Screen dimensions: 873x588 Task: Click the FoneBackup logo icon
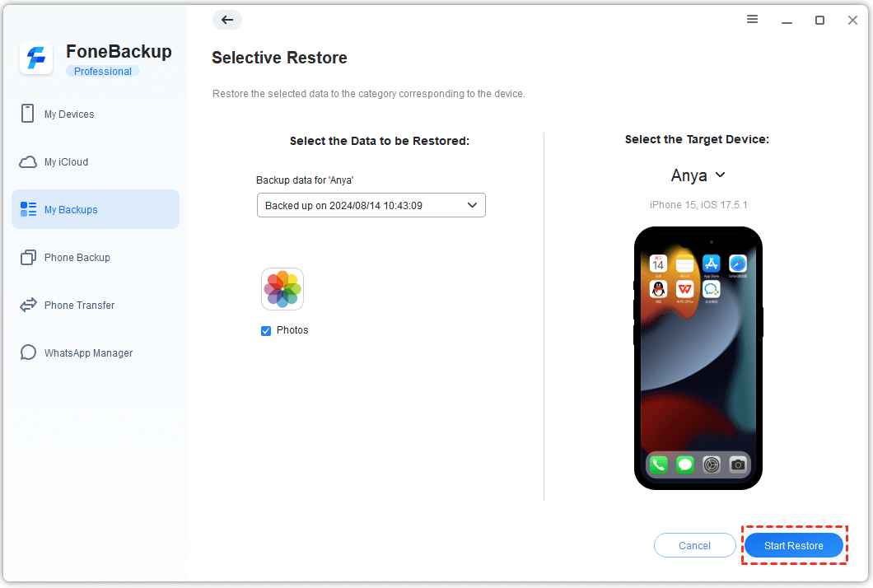36,58
